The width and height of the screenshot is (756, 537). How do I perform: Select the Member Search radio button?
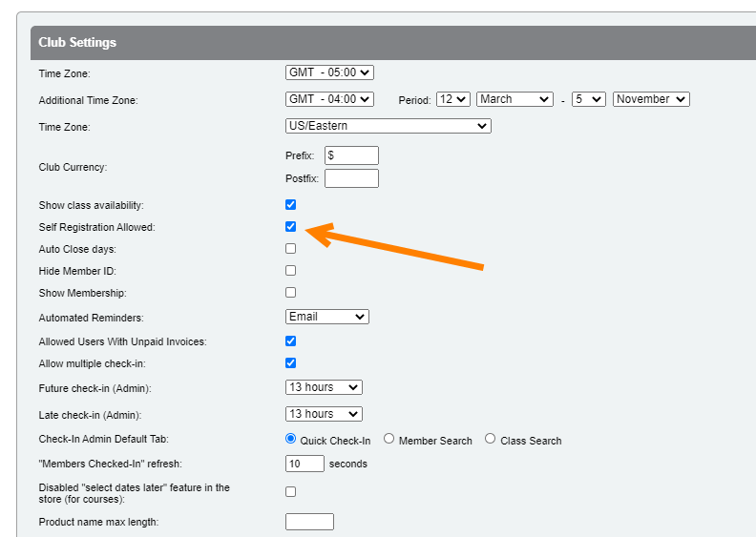point(389,440)
